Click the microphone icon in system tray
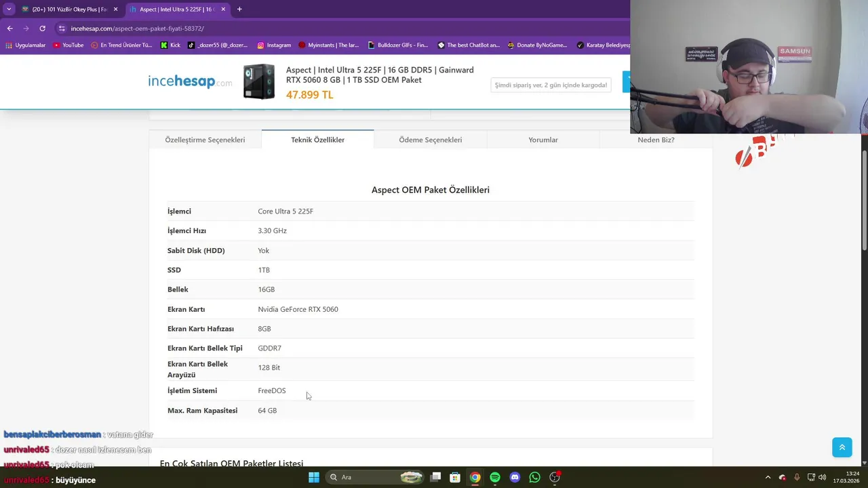This screenshot has width=868, height=488. [797, 477]
